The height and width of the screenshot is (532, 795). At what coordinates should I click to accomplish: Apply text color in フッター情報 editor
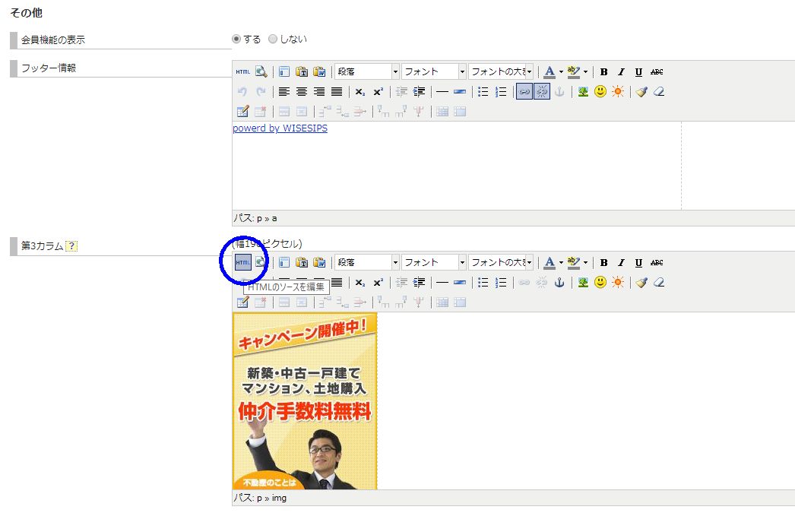[x=549, y=72]
